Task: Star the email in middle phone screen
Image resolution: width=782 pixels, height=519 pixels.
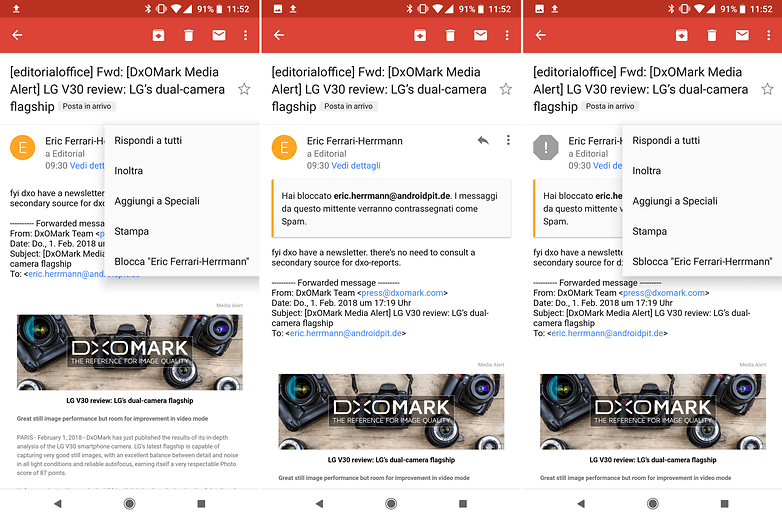Action: [x=506, y=89]
